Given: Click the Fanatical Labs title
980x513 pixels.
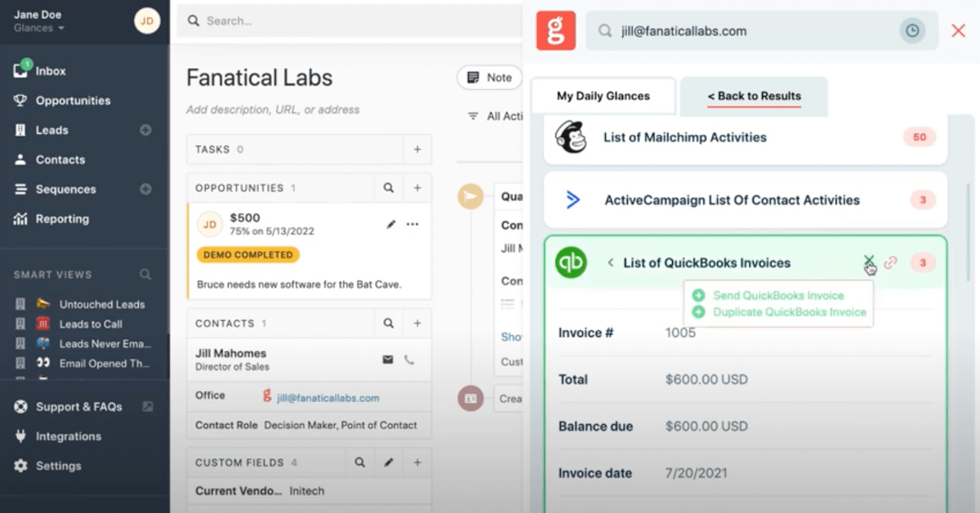Looking at the screenshot, I should point(260,78).
